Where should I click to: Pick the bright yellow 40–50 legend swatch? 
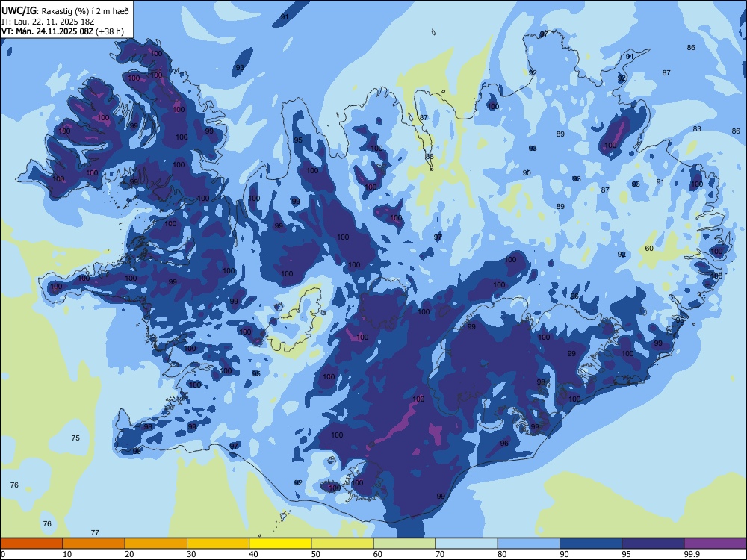click(280, 544)
